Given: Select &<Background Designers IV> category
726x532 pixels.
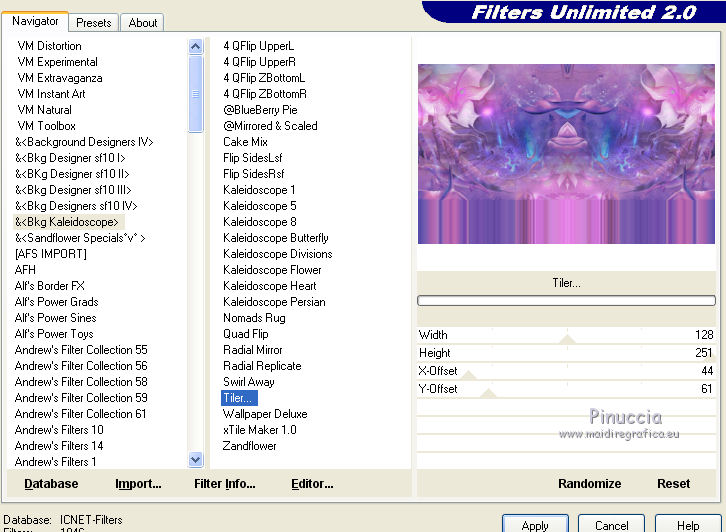Looking at the screenshot, I should click(84, 142).
